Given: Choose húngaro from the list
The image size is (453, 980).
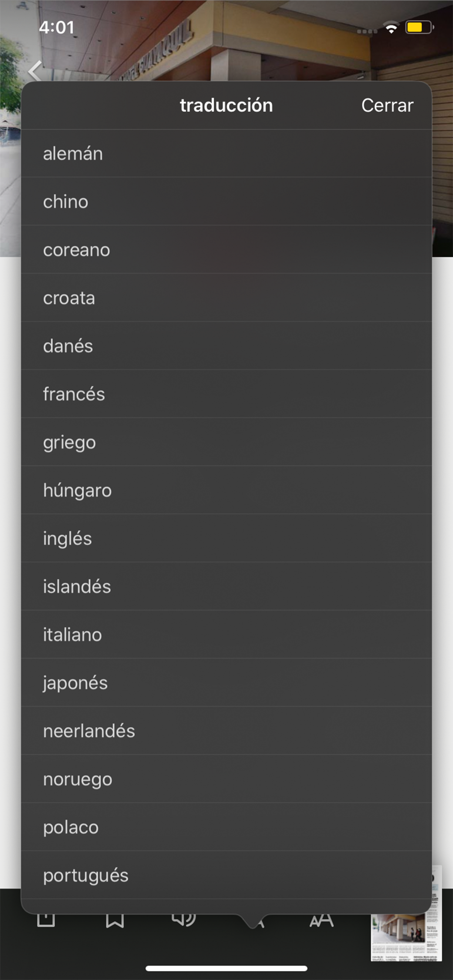Looking at the screenshot, I should (226, 490).
